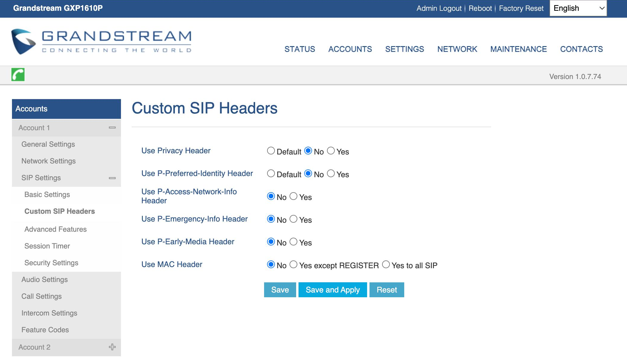Open Advanced Features in the sidebar
This screenshot has width=627, height=364.
(x=55, y=229)
